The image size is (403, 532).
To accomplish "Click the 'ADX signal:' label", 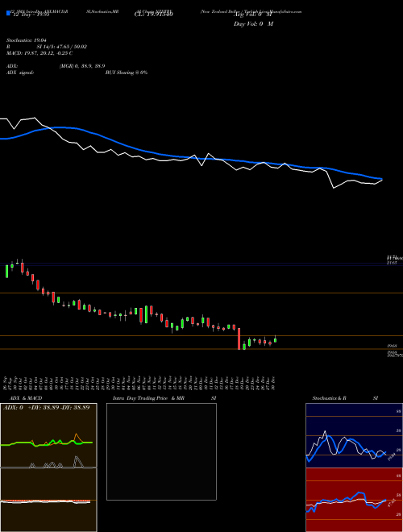I will (x=20, y=73).
